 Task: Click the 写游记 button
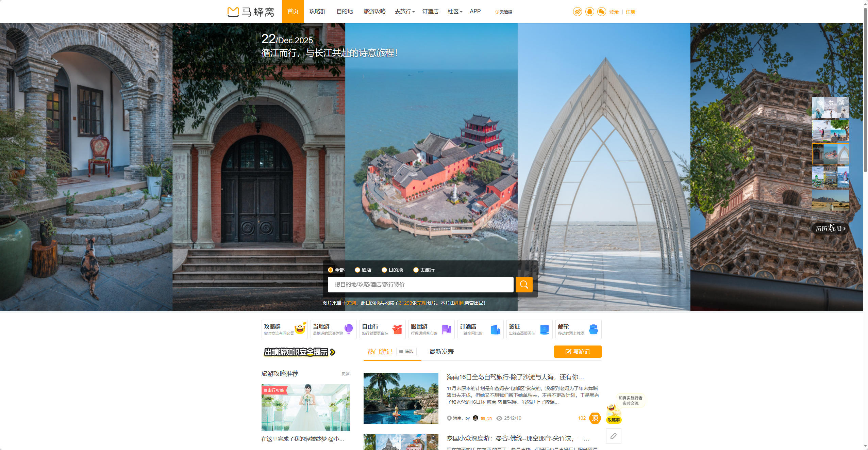[x=578, y=352]
